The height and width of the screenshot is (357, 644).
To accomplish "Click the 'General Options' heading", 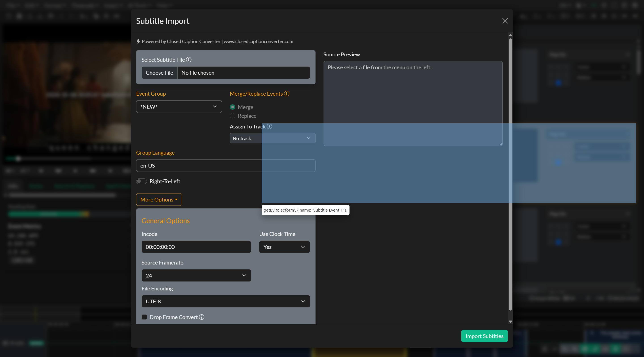I will 165,221.
